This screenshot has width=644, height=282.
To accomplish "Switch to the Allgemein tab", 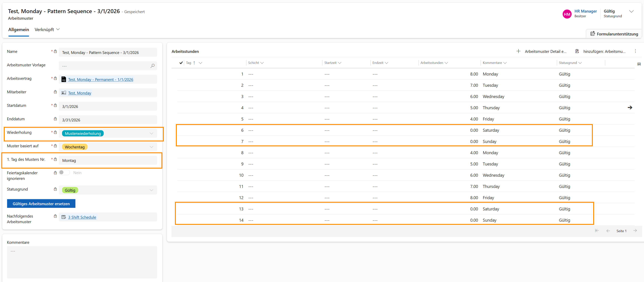I will click(19, 29).
